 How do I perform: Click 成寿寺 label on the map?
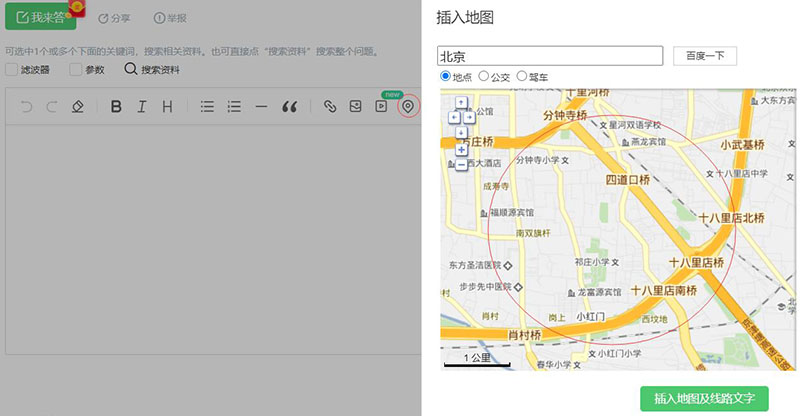(x=496, y=186)
